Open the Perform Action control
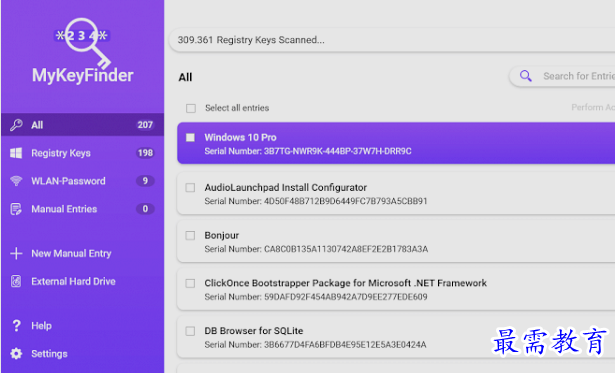615x373 pixels. point(593,107)
